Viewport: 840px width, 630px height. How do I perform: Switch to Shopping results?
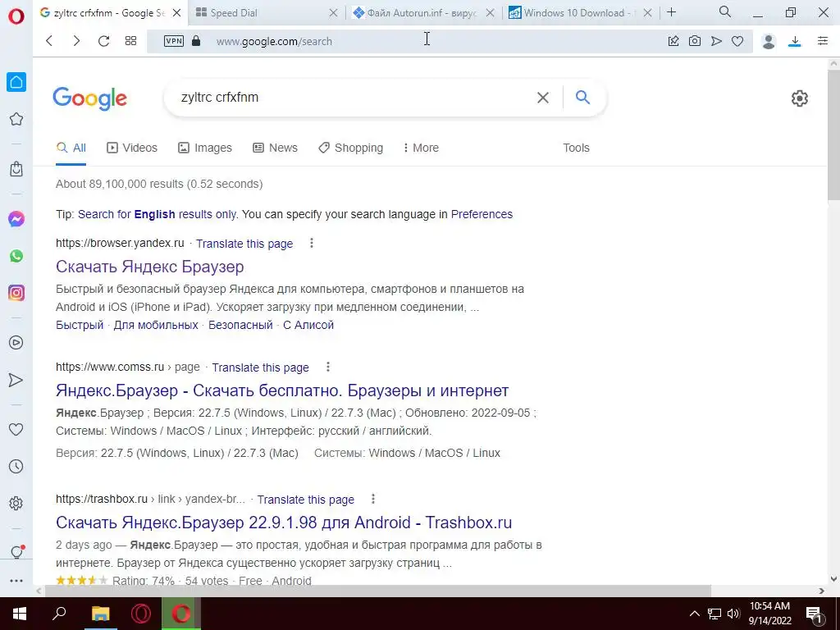(x=350, y=148)
